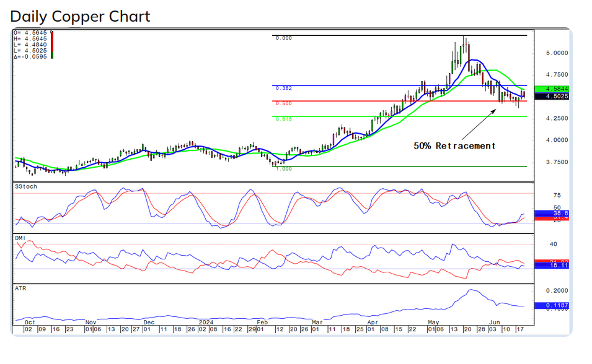
Task: Click the "28" date tick label
Action: tap(481, 330)
